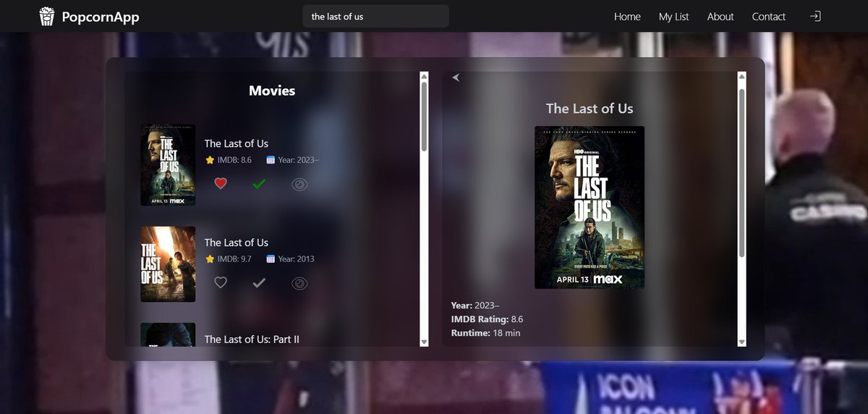This screenshot has height=414, width=868.
Task: Select The Last of Us 2013 poster thumbnail
Action: click(168, 264)
